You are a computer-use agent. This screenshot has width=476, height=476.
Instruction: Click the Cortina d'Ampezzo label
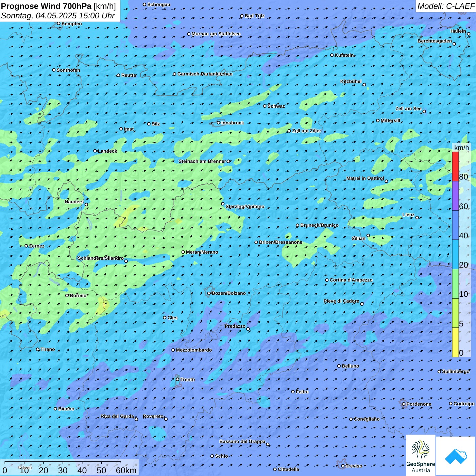(351, 280)
